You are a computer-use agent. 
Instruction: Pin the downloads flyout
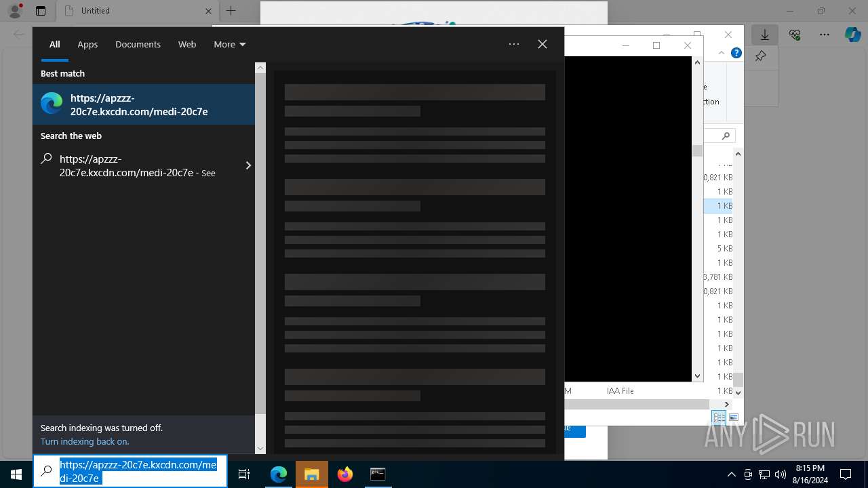[x=761, y=56]
